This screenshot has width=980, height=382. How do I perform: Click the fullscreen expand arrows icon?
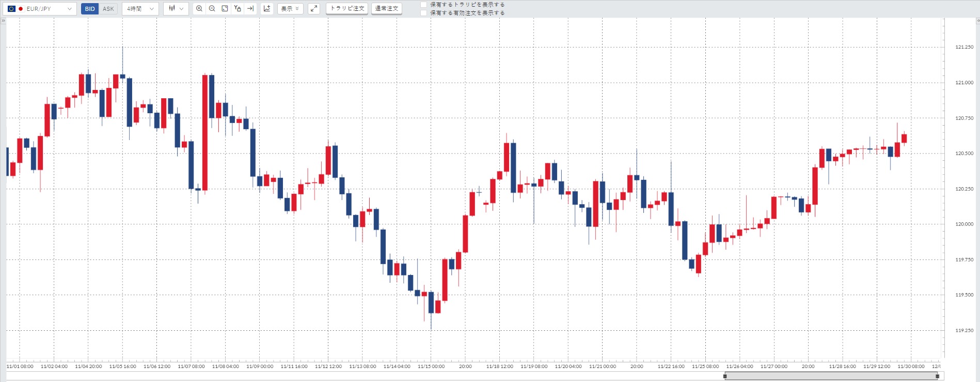click(314, 9)
